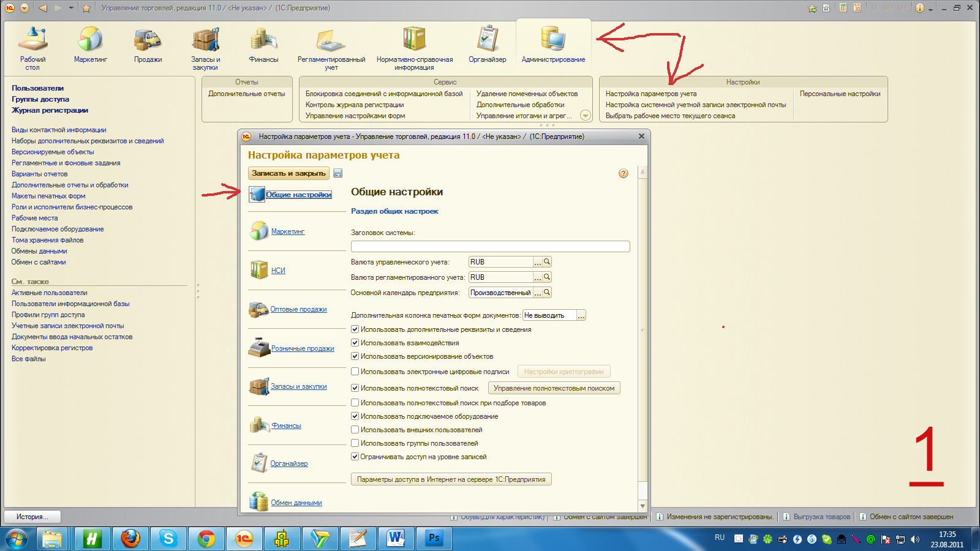Open the Администрирование section icon
The image size is (980, 551).
coord(553,39)
